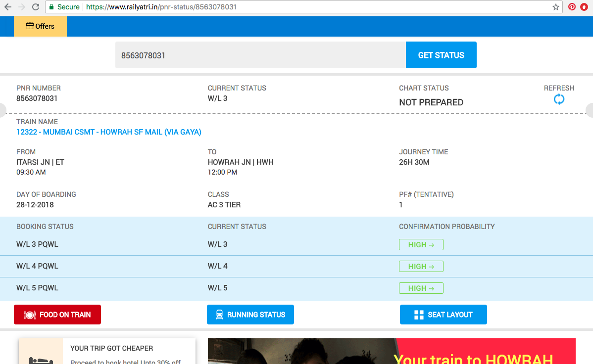Screen dimensions: 593x364
Task: Click the 09:30 AM departure time
Action: pyautogui.click(x=31, y=172)
